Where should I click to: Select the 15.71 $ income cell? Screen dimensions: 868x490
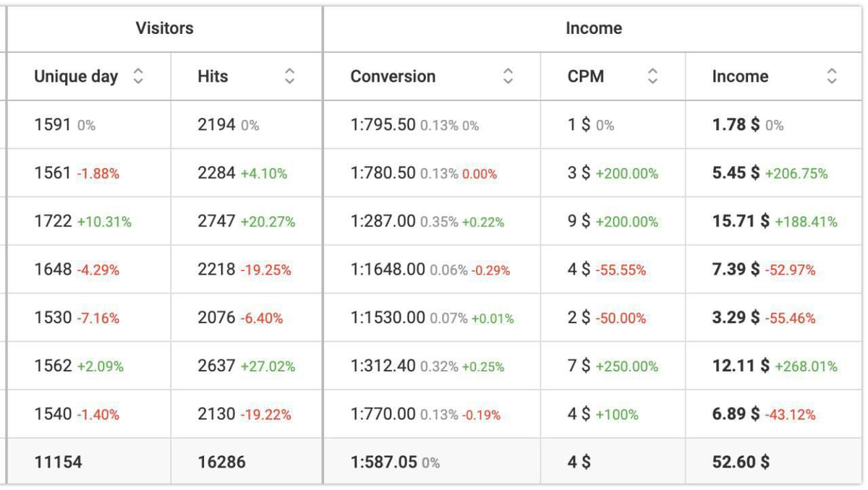point(741,222)
